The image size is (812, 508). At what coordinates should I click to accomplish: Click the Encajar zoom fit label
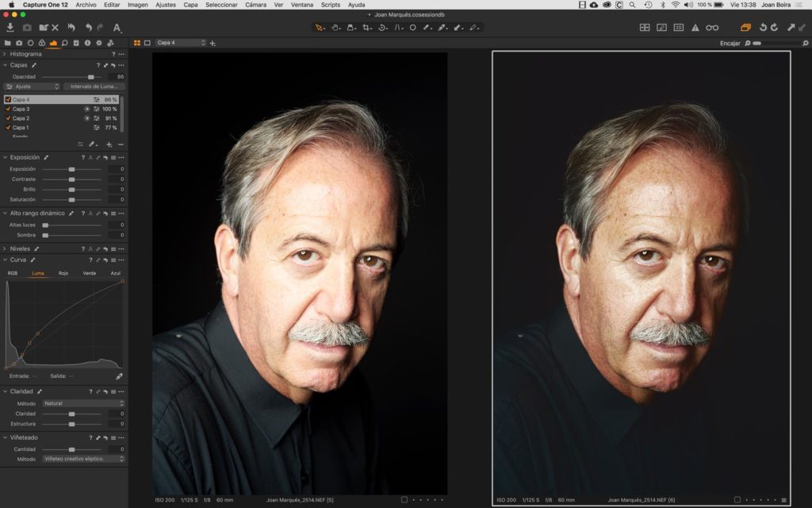coord(730,44)
